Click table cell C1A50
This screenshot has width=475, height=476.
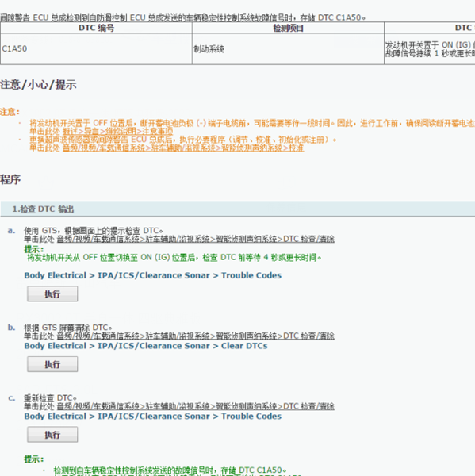click(96, 48)
